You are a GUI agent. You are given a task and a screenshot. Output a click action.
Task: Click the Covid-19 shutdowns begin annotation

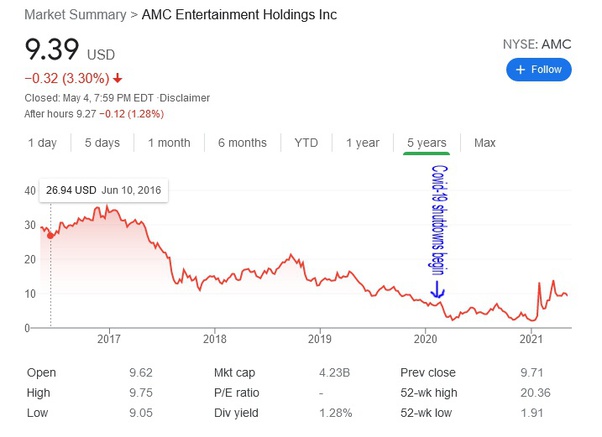tap(439, 220)
